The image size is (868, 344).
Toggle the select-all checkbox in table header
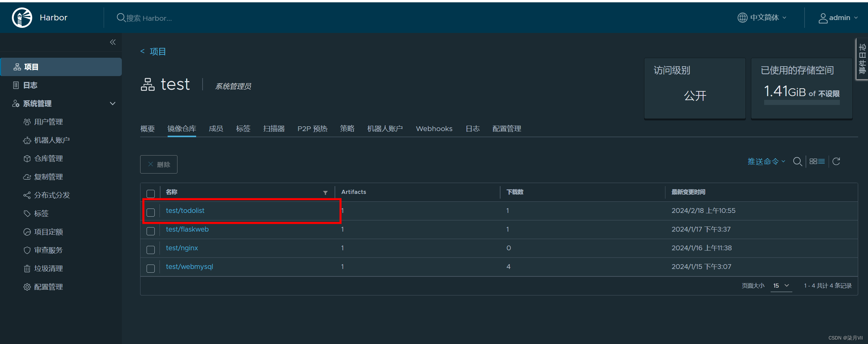click(151, 194)
